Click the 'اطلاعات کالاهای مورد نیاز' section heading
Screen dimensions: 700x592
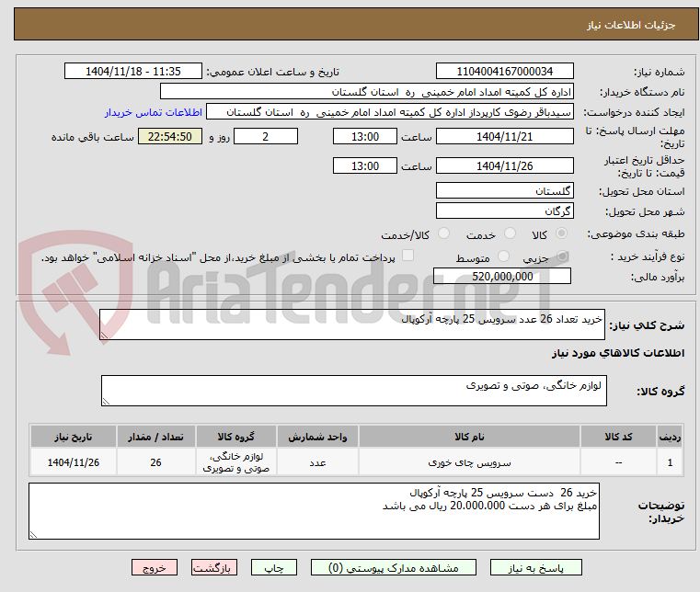coord(618,353)
